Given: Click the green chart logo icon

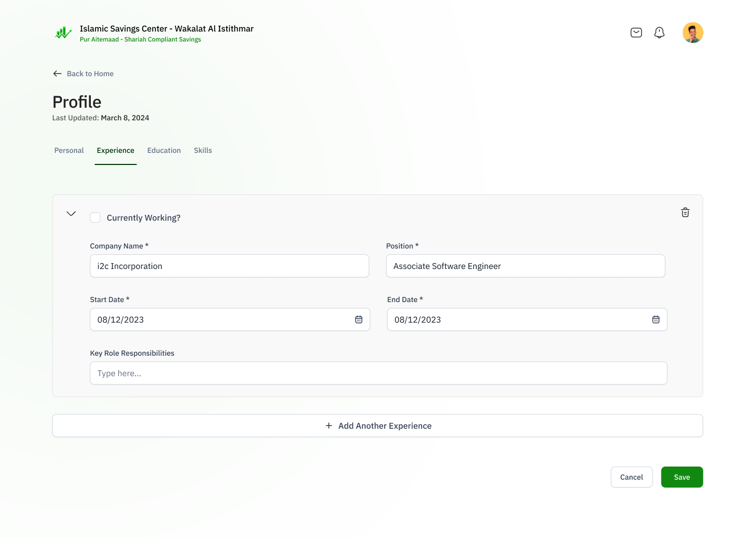Looking at the screenshot, I should coord(63,33).
